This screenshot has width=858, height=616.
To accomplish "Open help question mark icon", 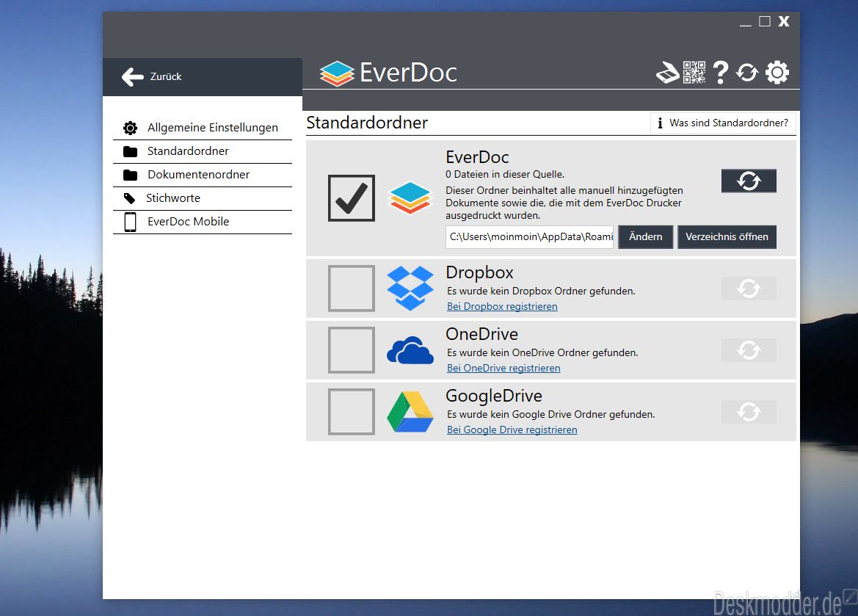I will [721, 72].
